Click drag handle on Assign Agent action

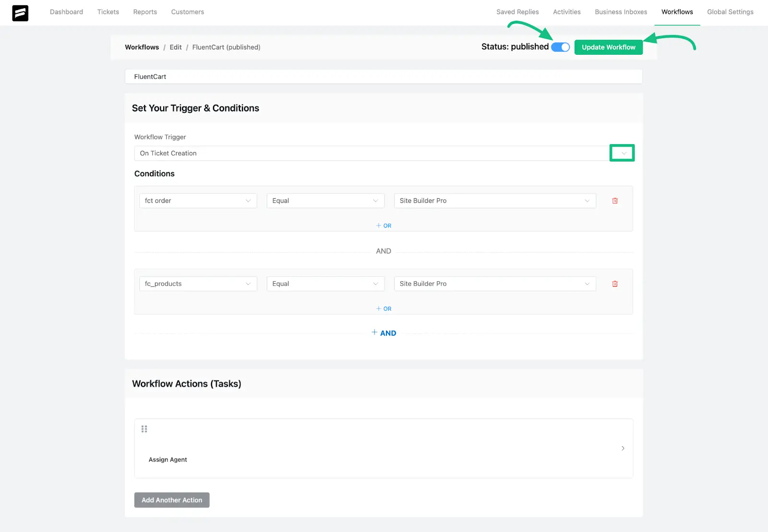coord(144,429)
